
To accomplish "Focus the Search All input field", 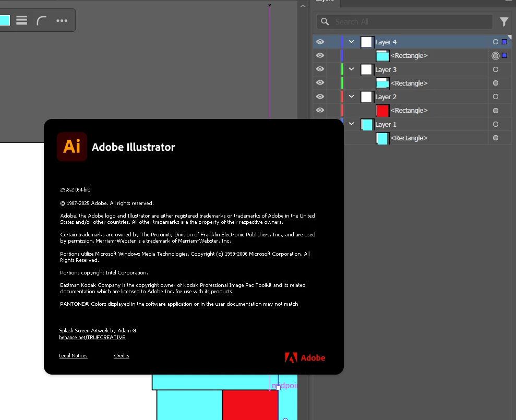I will (x=405, y=22).
